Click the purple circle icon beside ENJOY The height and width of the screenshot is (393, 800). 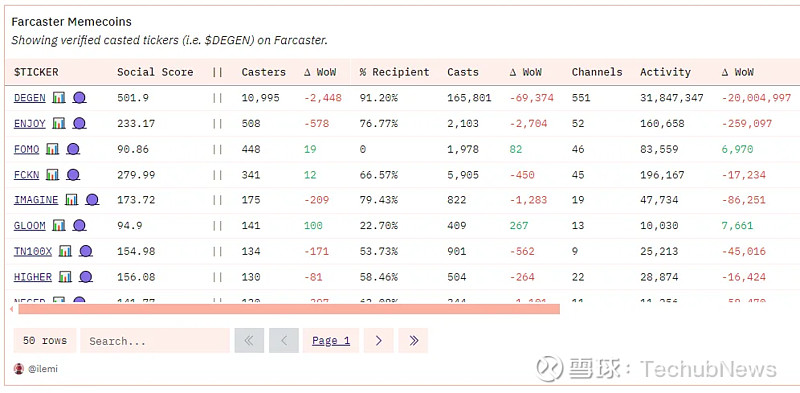[x=79, y=123]
